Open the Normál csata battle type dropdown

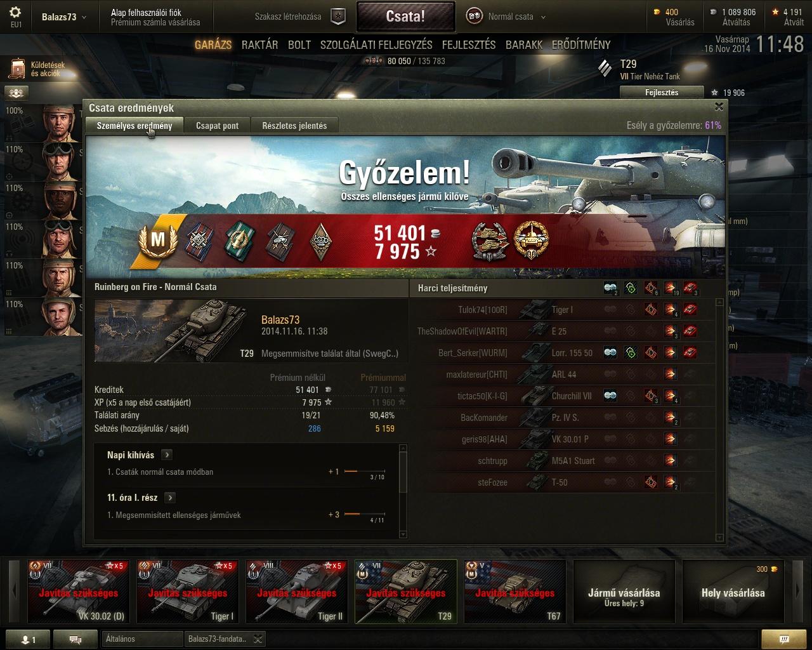point(506,17)
